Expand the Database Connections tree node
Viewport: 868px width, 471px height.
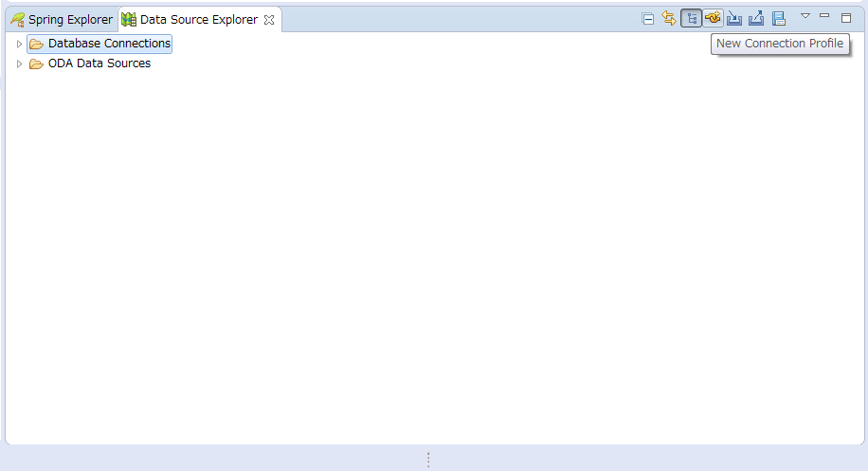[x=19, y=44]
